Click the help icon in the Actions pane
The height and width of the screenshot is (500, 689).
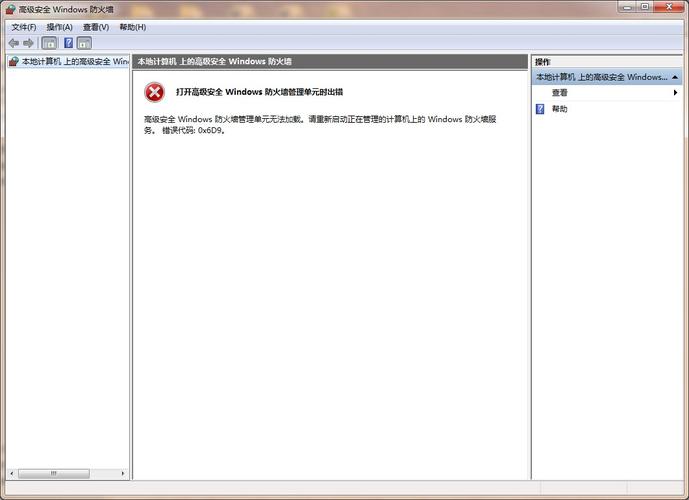[x=540, y=109]
